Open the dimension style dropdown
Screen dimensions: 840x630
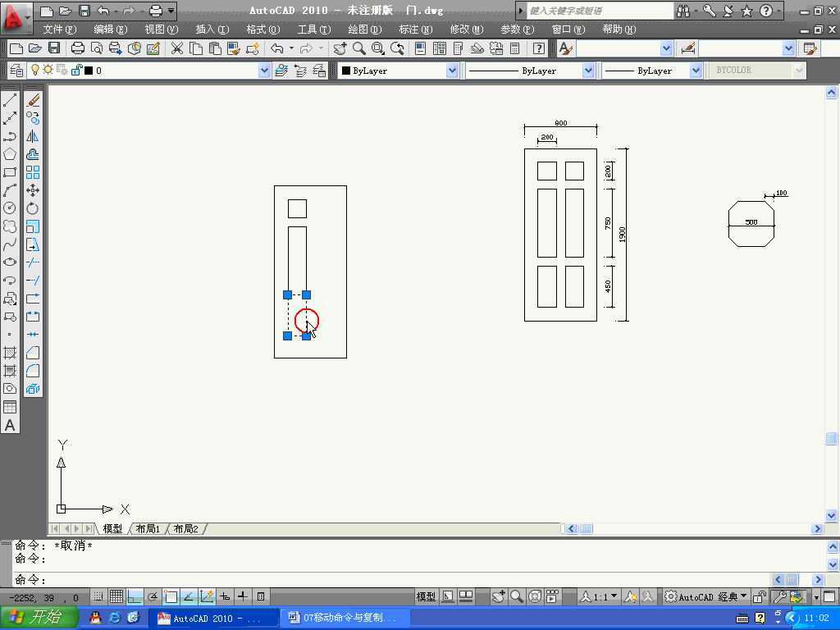click(x=788, y=48)
